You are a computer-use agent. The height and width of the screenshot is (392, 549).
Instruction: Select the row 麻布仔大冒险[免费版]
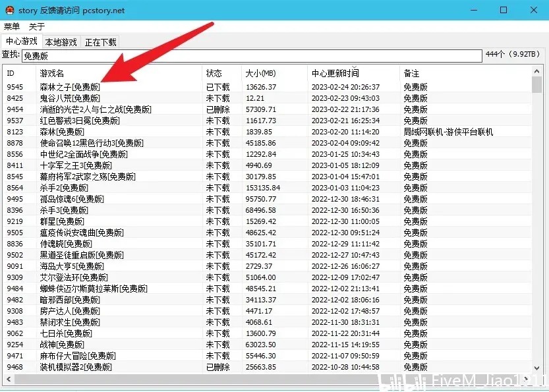267,356
